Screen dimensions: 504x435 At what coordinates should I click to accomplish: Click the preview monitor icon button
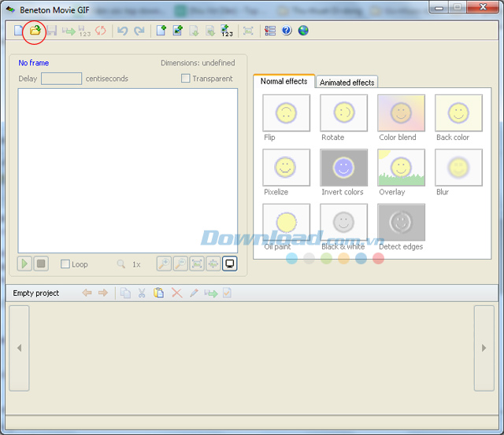[x=230, y=264]
